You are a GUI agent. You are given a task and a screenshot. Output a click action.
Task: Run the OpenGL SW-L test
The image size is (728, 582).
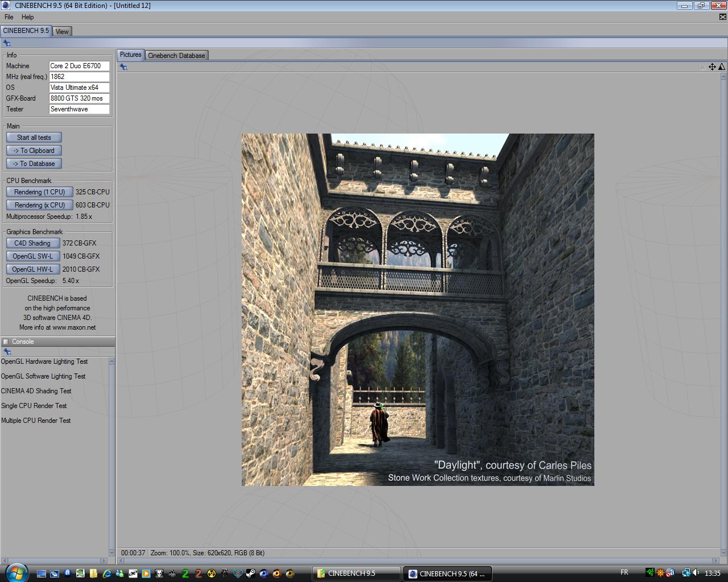33,256
